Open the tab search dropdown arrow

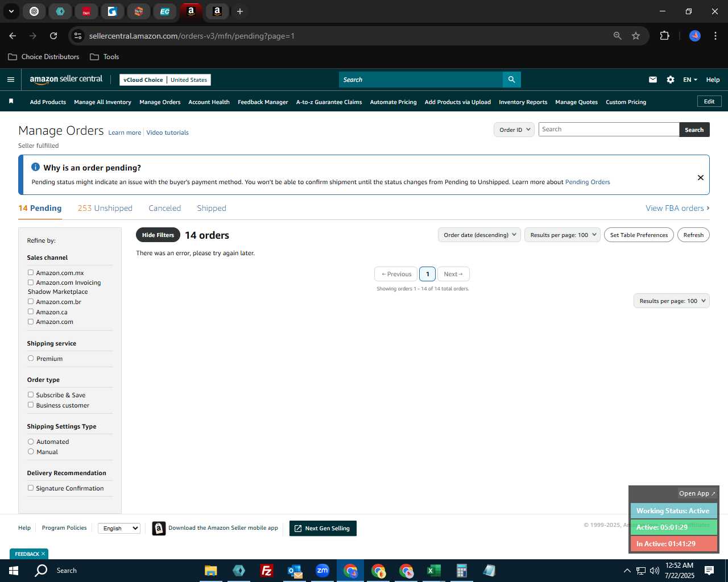11,11
